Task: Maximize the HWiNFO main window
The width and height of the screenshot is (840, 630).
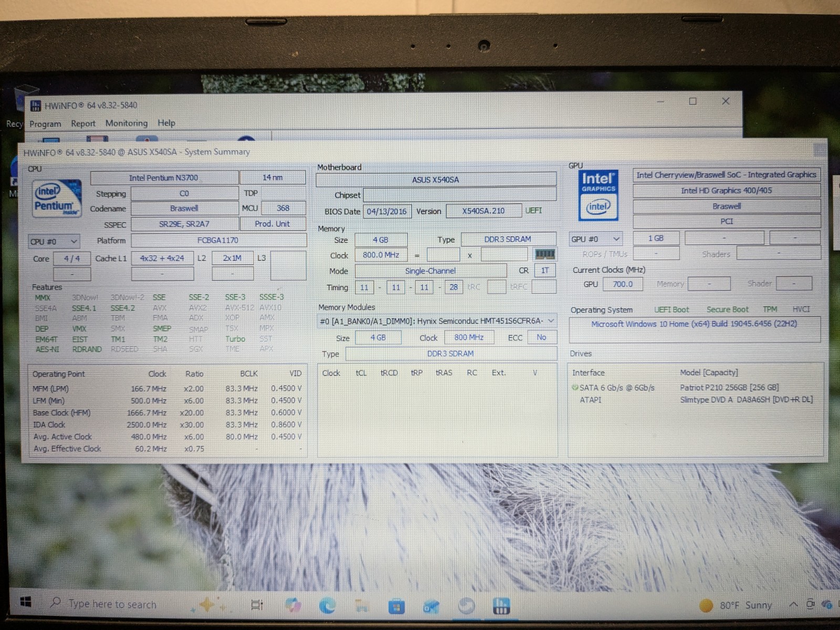Action: [693, 101]
